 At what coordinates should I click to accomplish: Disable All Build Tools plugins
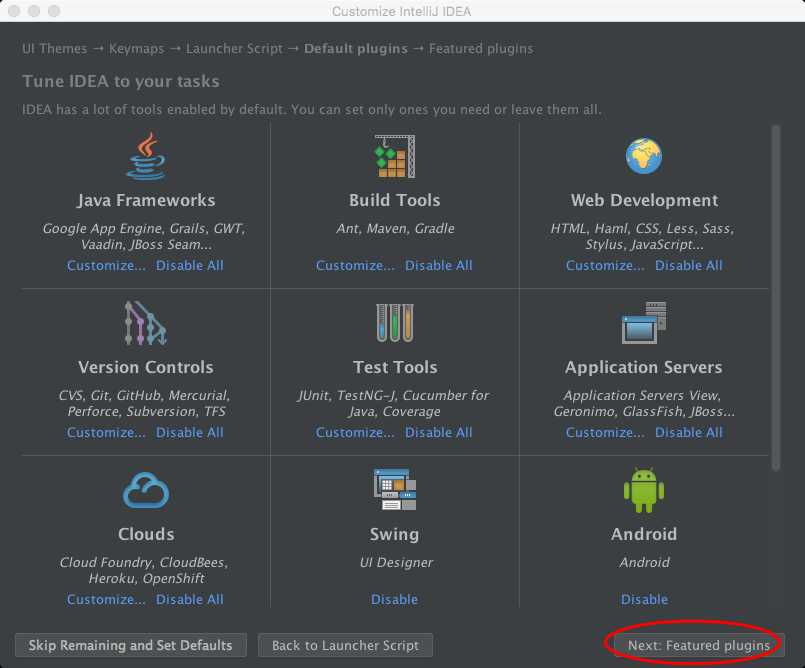[x=438, y=265]
